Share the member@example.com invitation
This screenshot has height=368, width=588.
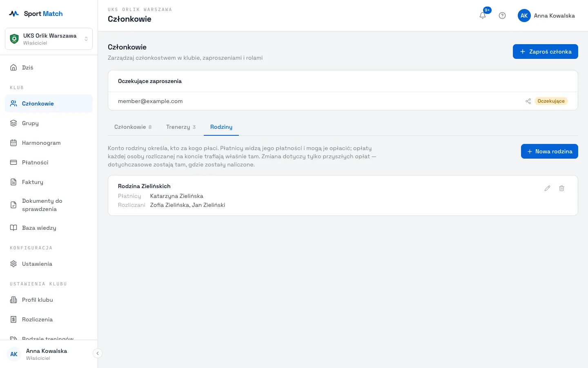coord(528,101)
